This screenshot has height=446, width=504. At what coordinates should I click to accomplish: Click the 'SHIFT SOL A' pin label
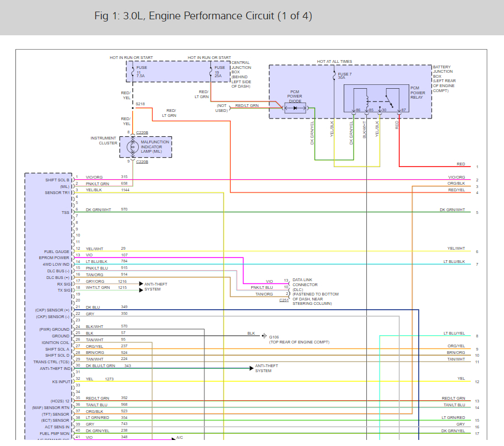57,349
